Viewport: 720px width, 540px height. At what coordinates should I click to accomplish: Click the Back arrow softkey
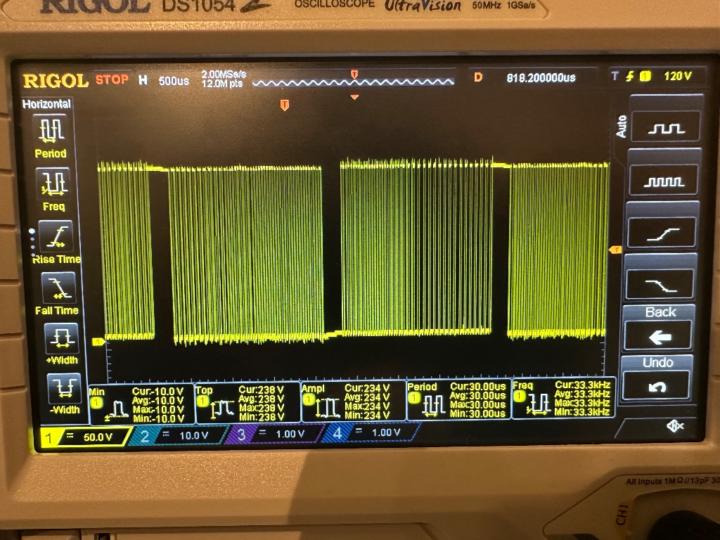coord(658,336)
